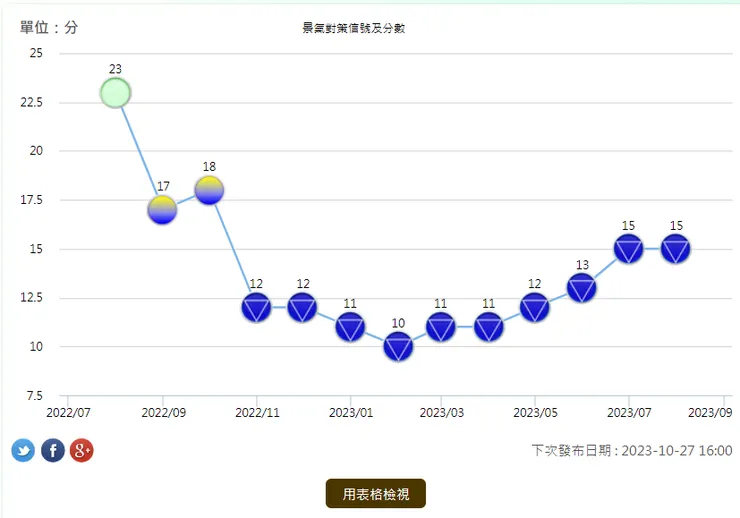
Task: Select the lowest blue marker labeled 10
Action: 398,347
